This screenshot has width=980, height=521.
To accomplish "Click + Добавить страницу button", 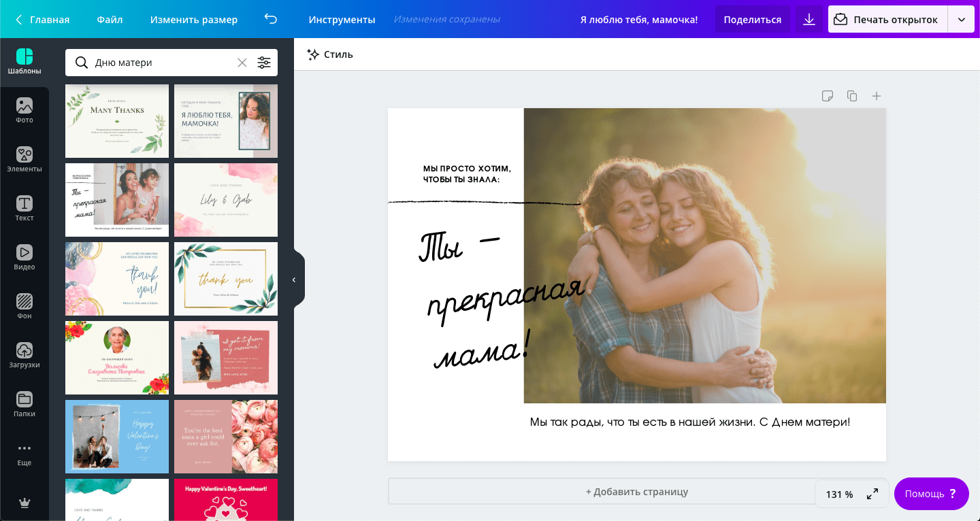I will pyautogui.click(x=637, y=492).
